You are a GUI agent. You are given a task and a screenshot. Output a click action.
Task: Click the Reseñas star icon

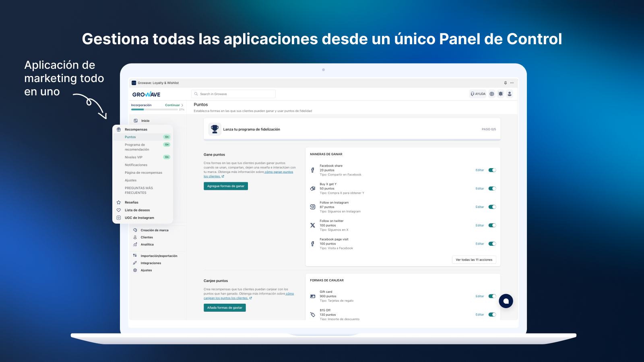point(119,202)
